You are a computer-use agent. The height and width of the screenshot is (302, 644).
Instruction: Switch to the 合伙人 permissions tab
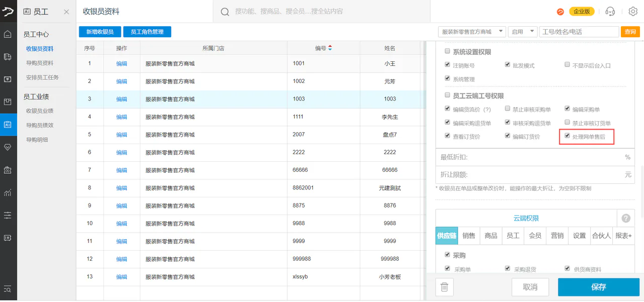click(601, 235)
